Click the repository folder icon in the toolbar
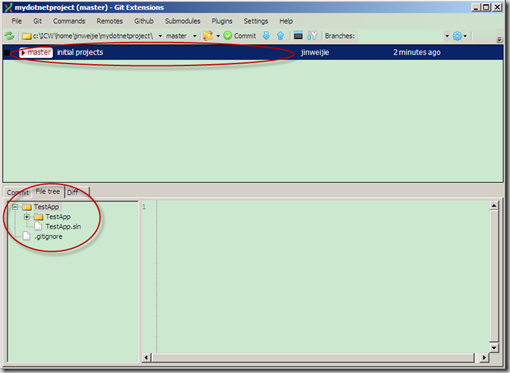 (x=27, y=36)
